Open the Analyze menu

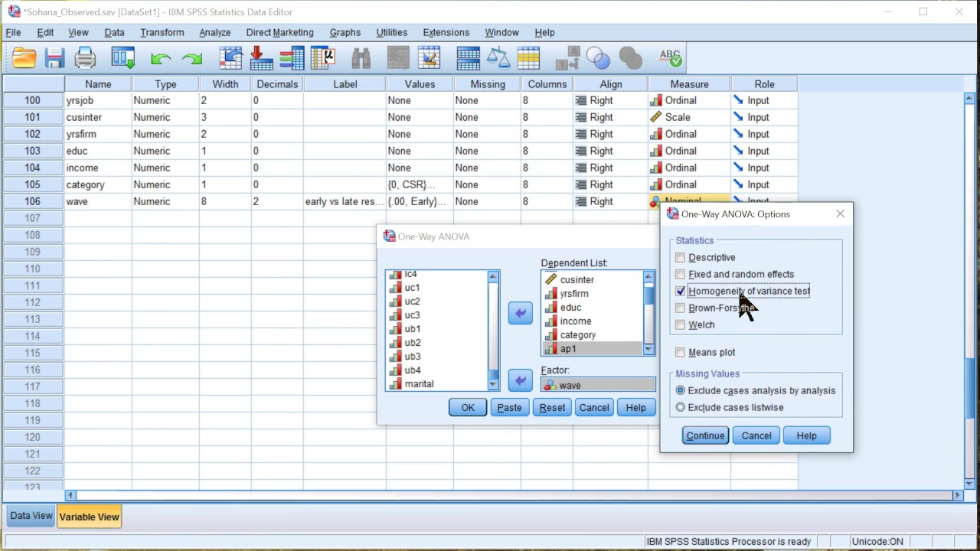pos(214,32)
